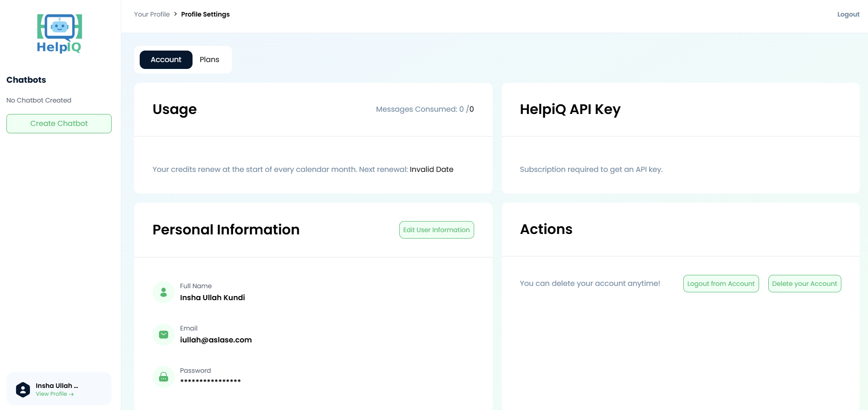Click the Messages Consumed counter
Image resolution: width=868 pixels, height=410 pixels.
pos(425,109)
